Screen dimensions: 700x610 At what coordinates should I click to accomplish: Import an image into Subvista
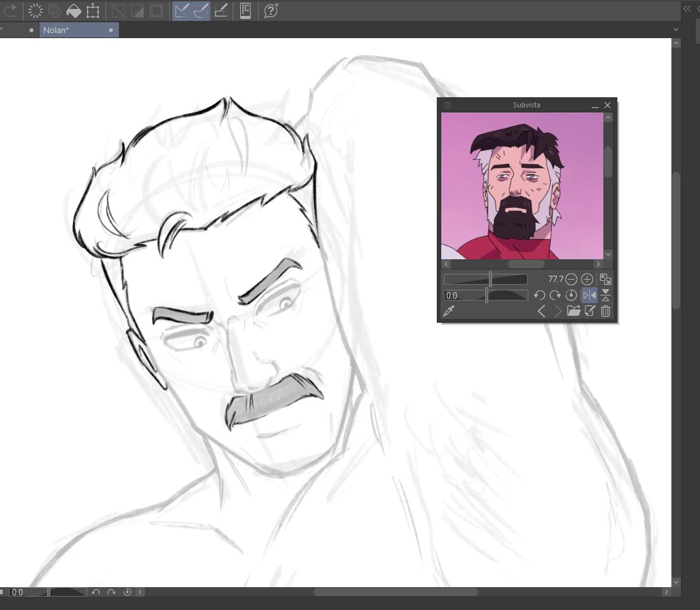(573, 311)
